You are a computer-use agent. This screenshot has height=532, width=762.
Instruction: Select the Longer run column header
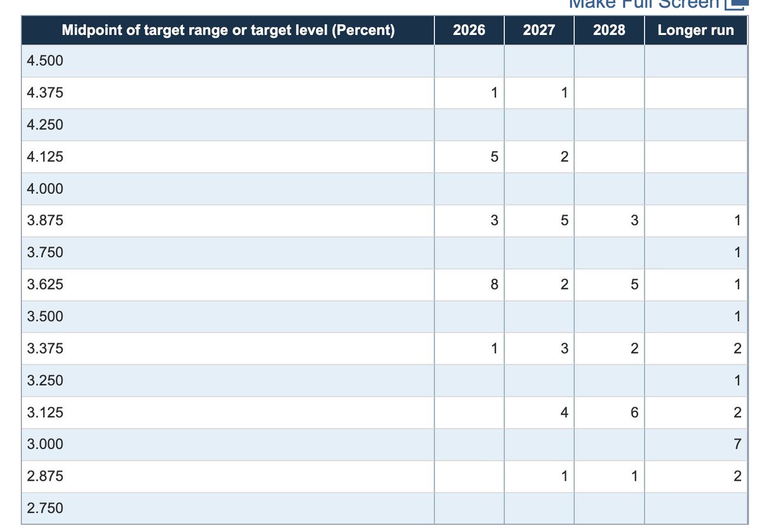[x=696, y=30]
